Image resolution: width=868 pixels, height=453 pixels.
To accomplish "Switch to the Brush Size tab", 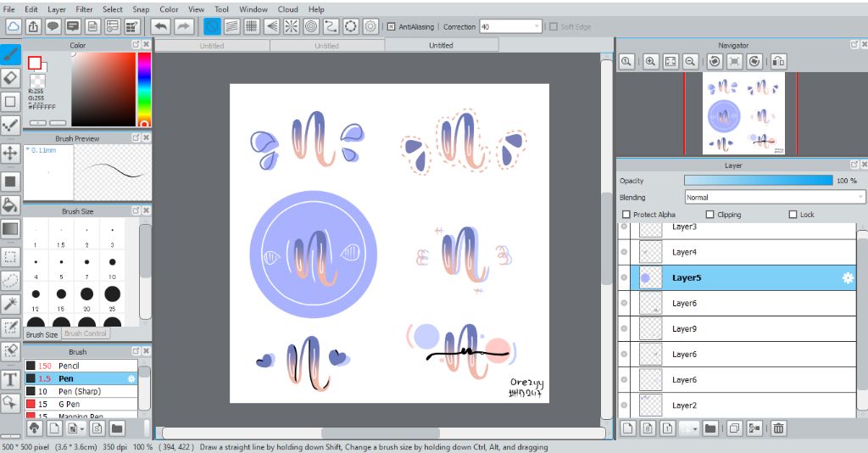I will pyautogui.click(x=42, y=334).
